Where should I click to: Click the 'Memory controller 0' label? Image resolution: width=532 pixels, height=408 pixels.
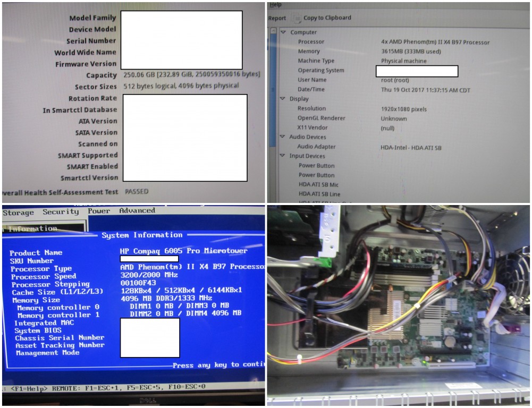point(58,308)
